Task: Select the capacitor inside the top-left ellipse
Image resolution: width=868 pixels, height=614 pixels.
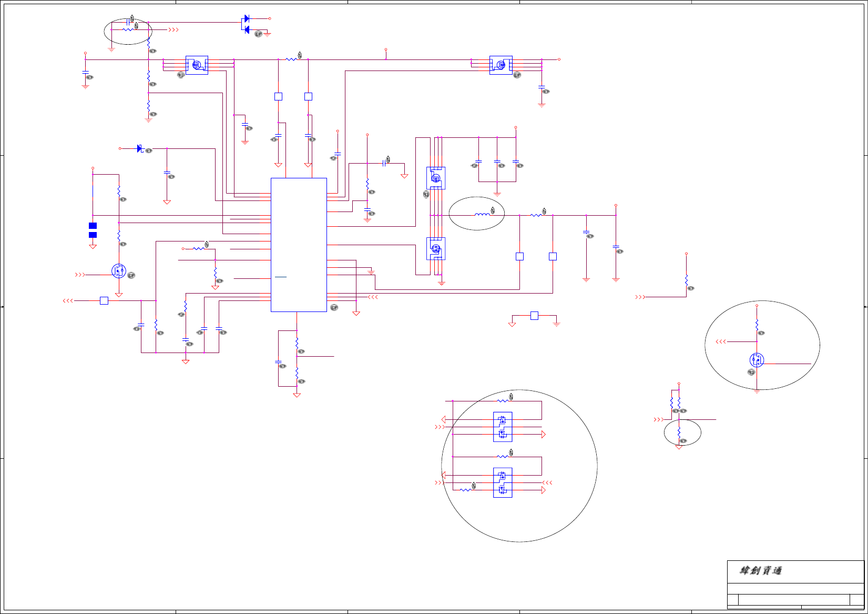Action: [128, 22]
